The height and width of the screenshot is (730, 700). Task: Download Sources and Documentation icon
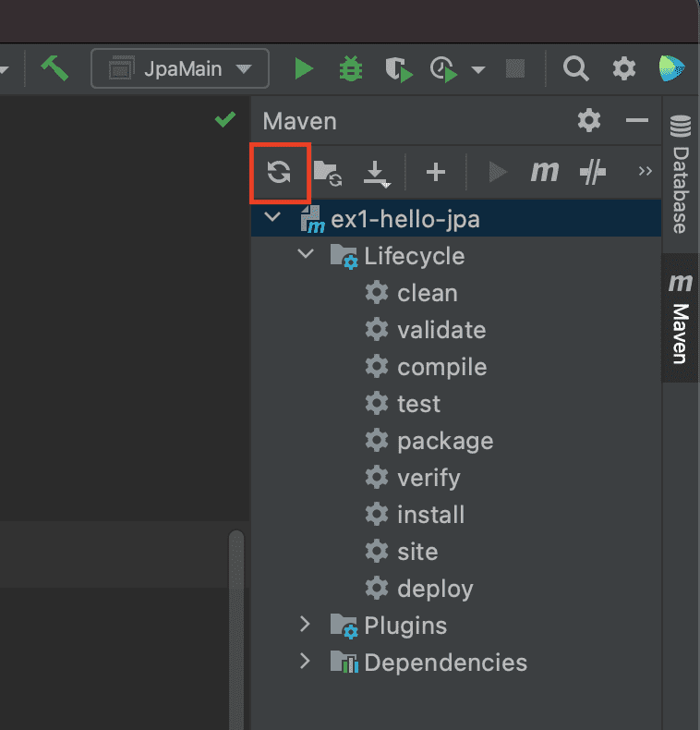tap(377, 174)
